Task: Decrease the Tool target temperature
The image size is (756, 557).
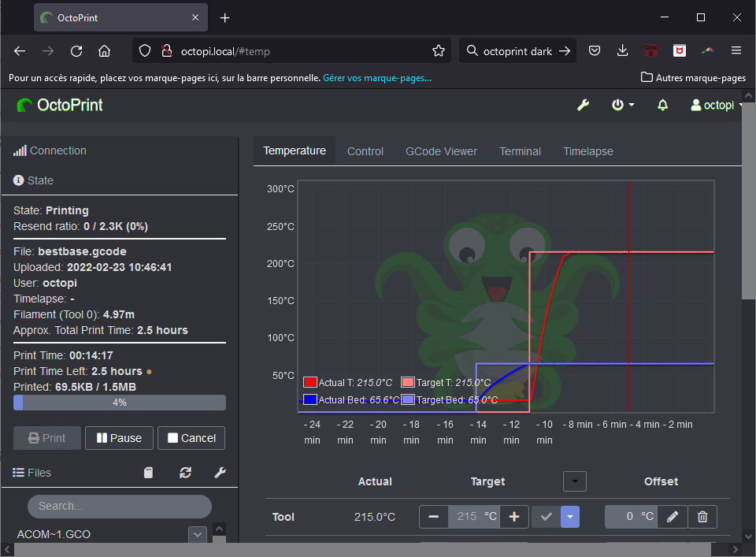Action: coord(433,517)
